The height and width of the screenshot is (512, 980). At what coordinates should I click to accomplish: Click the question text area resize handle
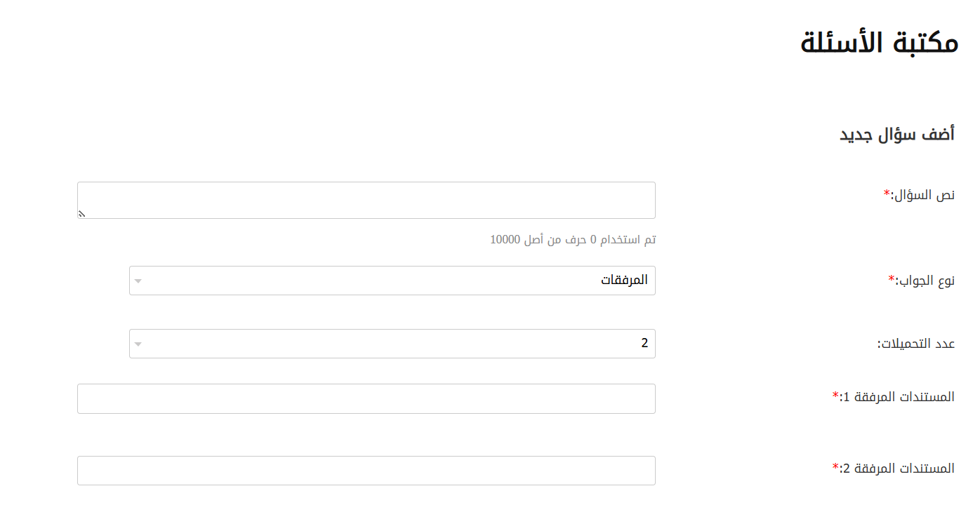(81, 214)
